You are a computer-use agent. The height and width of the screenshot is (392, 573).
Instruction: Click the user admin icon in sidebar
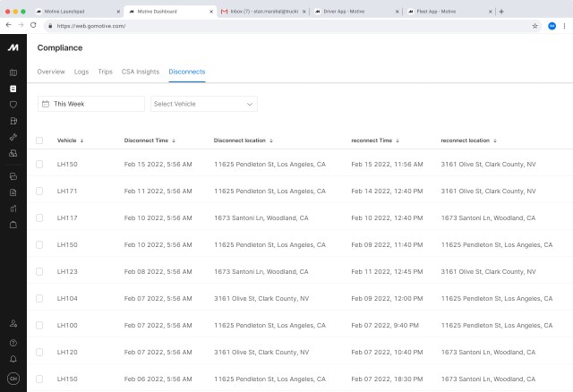pyautogui.click(x=13, y=323)
